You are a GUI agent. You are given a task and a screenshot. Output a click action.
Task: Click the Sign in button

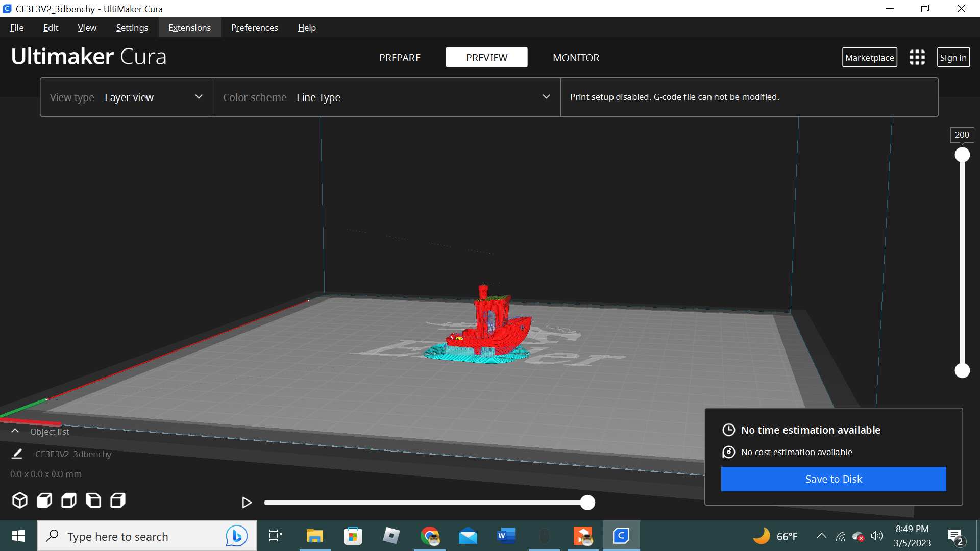tap(953, 58)
